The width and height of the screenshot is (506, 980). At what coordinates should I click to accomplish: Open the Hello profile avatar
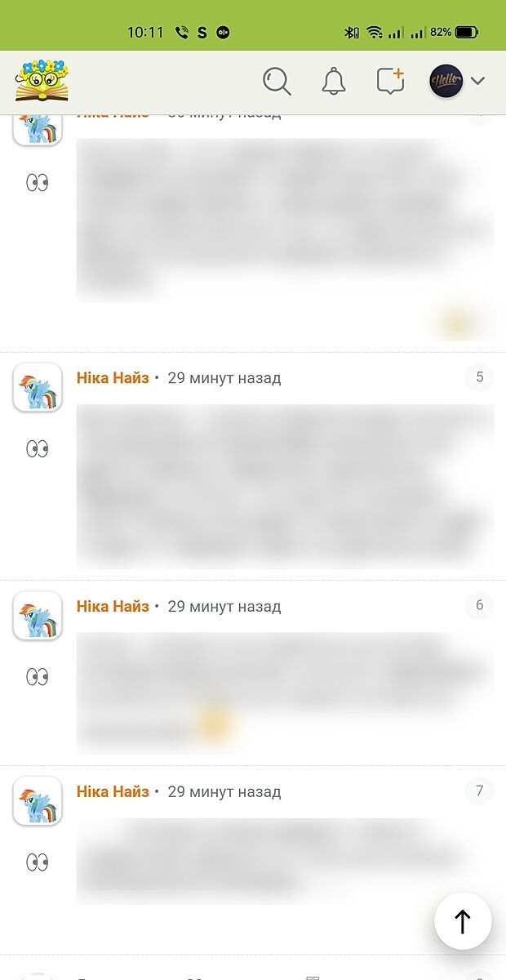point(446,81)
